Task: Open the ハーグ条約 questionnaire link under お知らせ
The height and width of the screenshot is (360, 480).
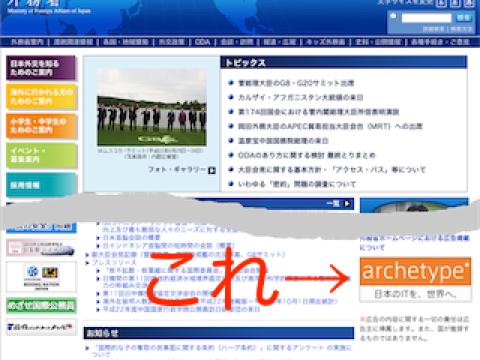Action: coord(221,351)
